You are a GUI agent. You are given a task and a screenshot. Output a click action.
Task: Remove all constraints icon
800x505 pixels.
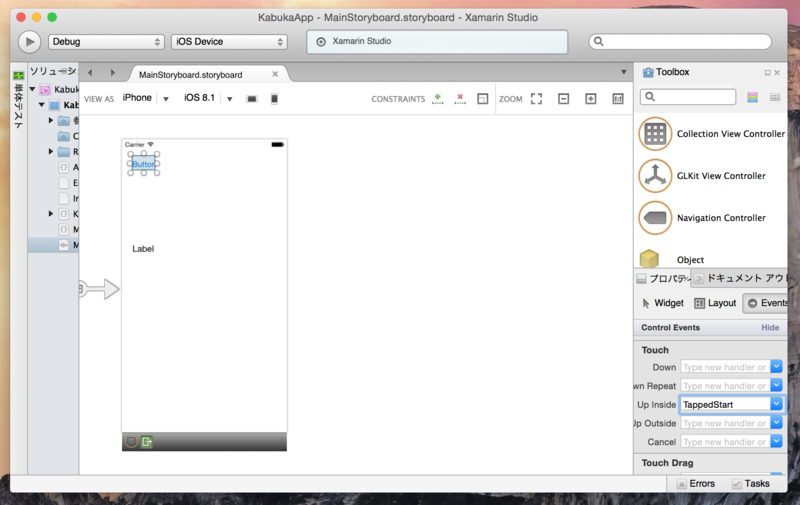[x=460, y=98]
